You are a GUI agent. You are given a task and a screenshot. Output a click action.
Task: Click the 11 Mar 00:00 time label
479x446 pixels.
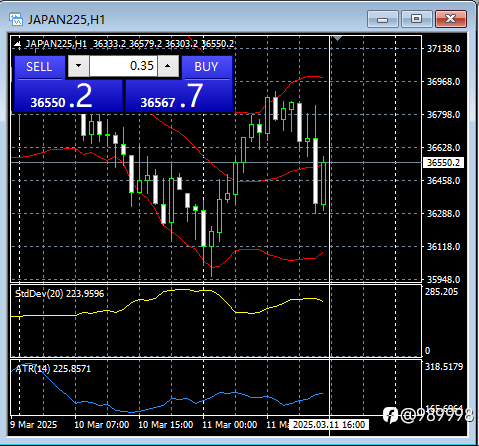(230, 425)
